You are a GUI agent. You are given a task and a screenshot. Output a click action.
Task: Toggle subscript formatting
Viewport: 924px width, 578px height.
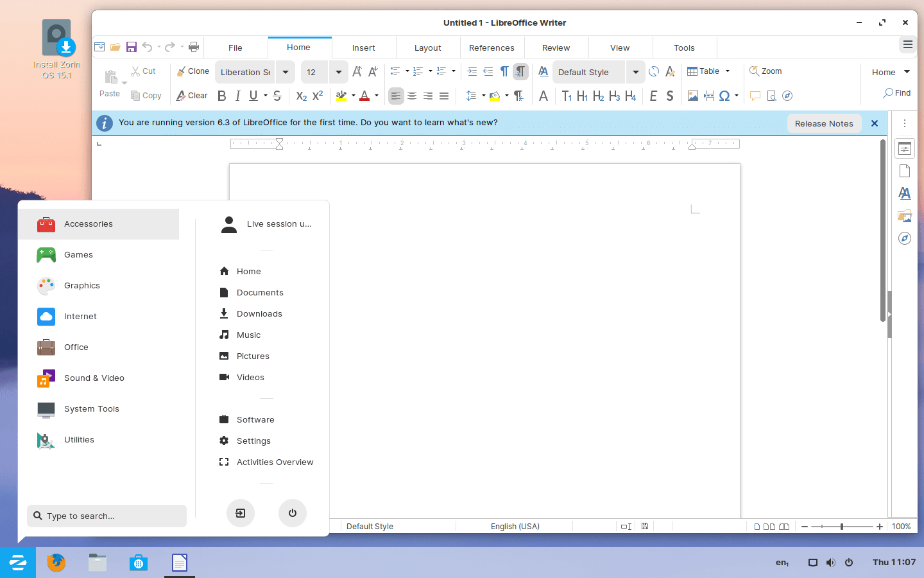(302, 96)
